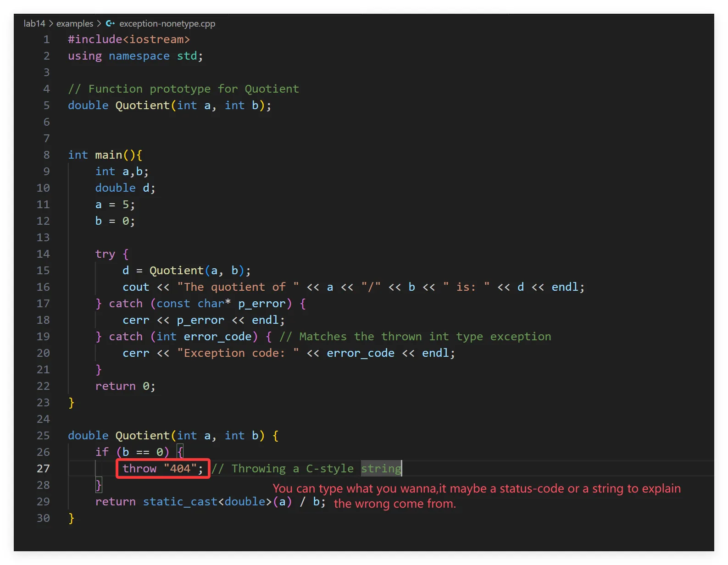Place cursor on the throw "404" statement

[162, 468]
